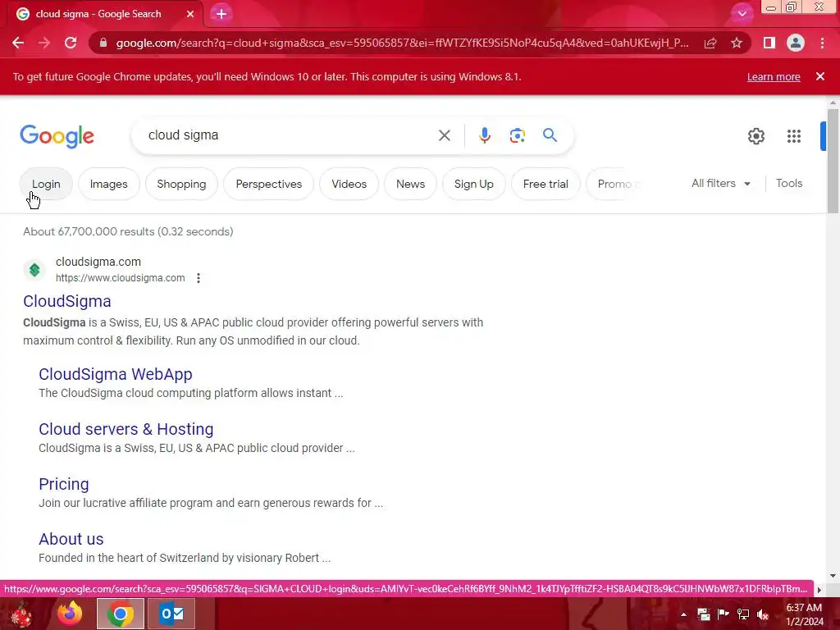Viewport: 840px width, 630px height.
Task: Clear the search query
Action: pos(444,135)
